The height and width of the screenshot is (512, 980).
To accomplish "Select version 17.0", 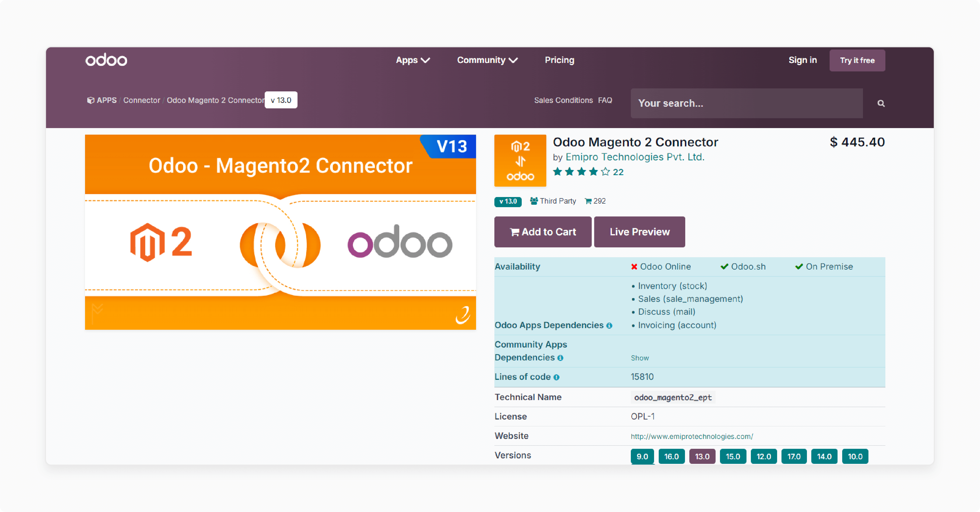I will (794, 456).
